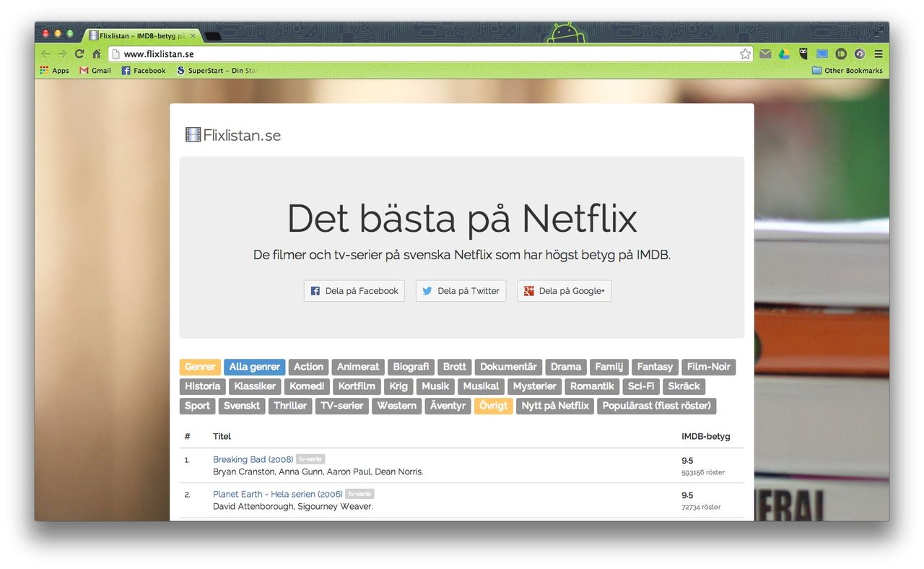924x569 pixels.
Task: Click the address bar showing www.flixlistan.se
Action: (430, 53)
